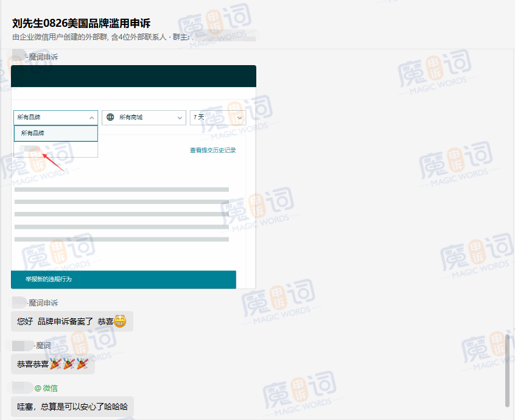
Task: Open the 7 天 time range dropdown
Action: [x=218, y=117]
